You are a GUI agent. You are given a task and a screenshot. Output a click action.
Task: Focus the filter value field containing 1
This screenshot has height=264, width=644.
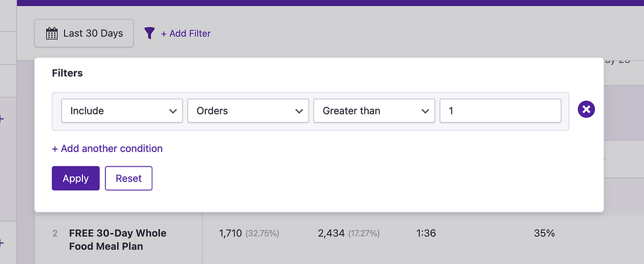500,111
